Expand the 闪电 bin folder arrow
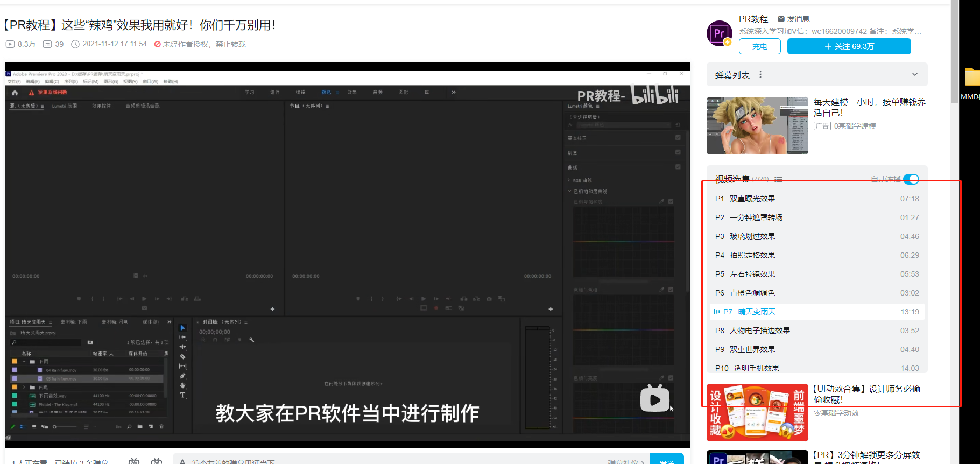Screen dimensions: 980x464 coord(24,387)
